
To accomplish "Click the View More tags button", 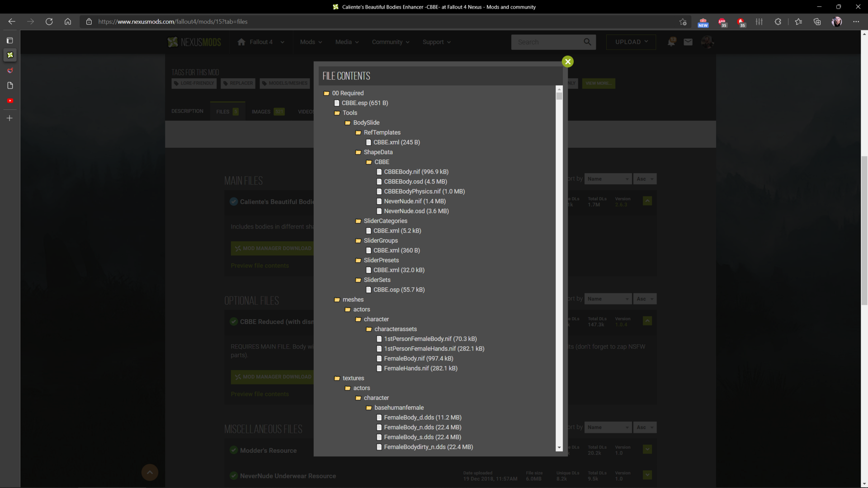I will (599, 83).
